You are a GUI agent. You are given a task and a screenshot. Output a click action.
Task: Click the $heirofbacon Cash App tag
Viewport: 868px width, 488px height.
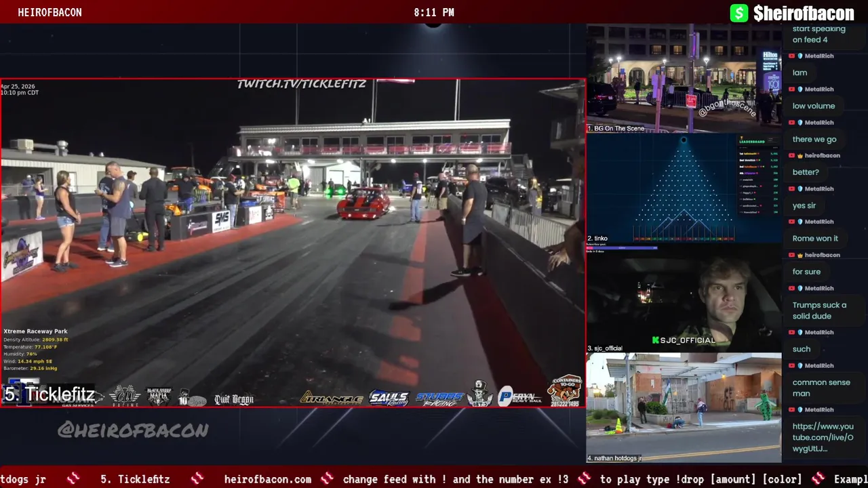804,13
